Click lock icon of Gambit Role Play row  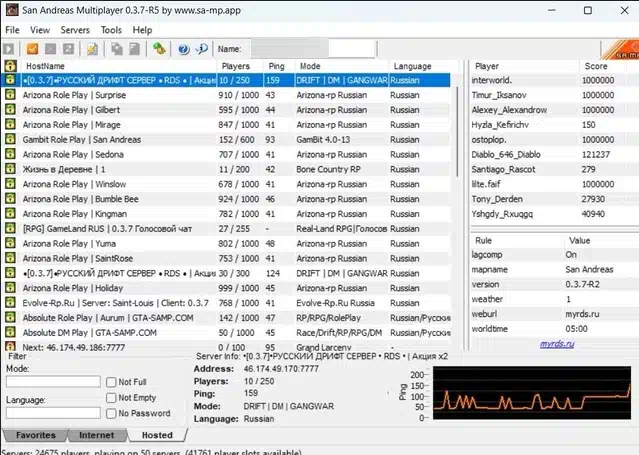coord(10,139)
